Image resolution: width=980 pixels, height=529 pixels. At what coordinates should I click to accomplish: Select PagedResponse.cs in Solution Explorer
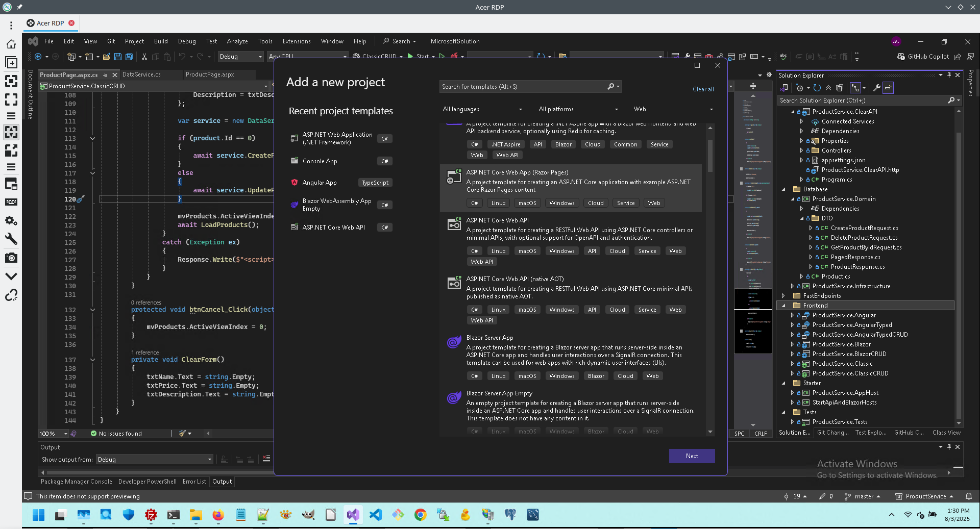[855, 257]
